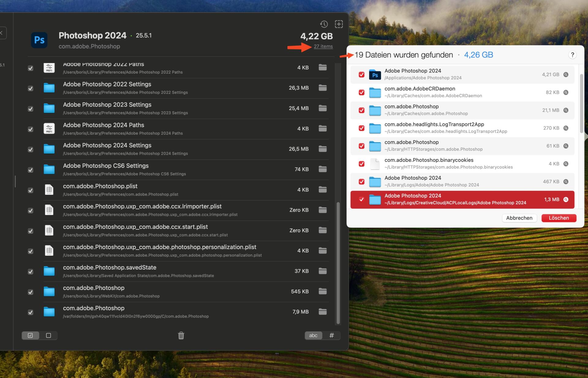
Task: Click the 26,5 MB size value
Action: (299, 149)
